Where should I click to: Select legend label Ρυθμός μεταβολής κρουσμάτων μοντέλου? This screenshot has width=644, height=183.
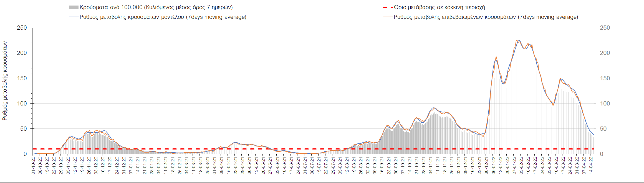tap(163, 17)
